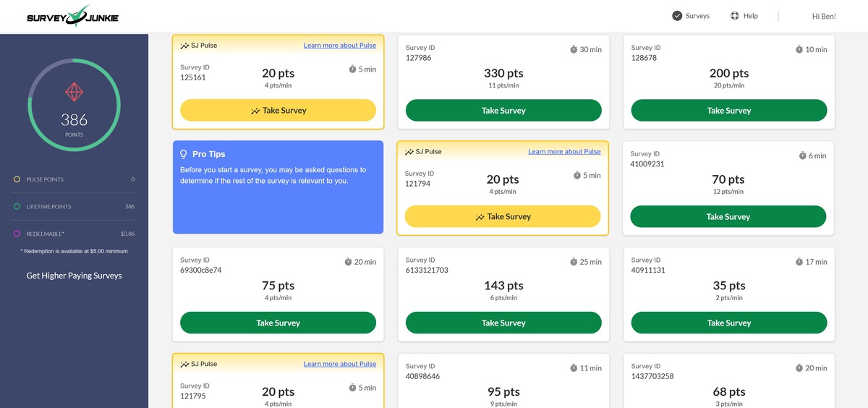Viewport: 868px width, 408px height.
Task: Start the yellow Pulse survey 125161
Action: (278, 111)
